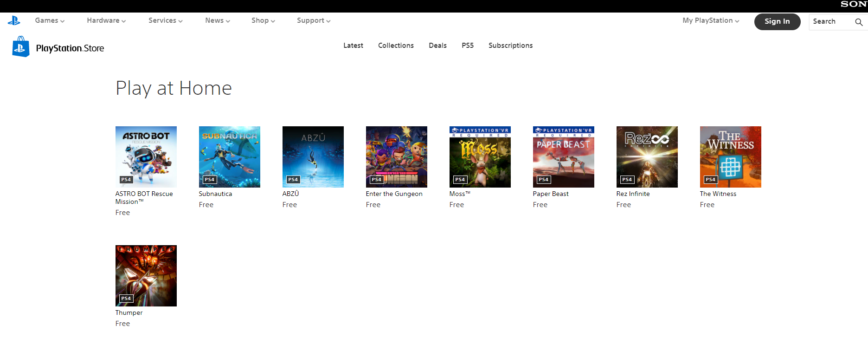Click the PlayStation VR Required banner on Paper Beast
Screen dimensions: 868x345
click(x=564, y=131)
